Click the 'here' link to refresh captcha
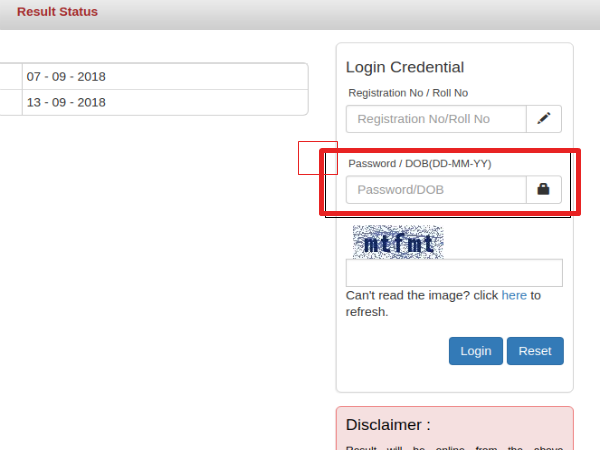The image size is (600, 450). 514,295
